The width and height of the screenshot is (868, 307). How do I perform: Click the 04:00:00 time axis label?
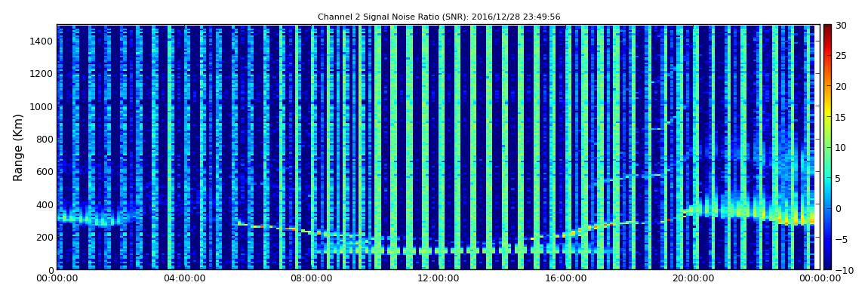(184, 278)
